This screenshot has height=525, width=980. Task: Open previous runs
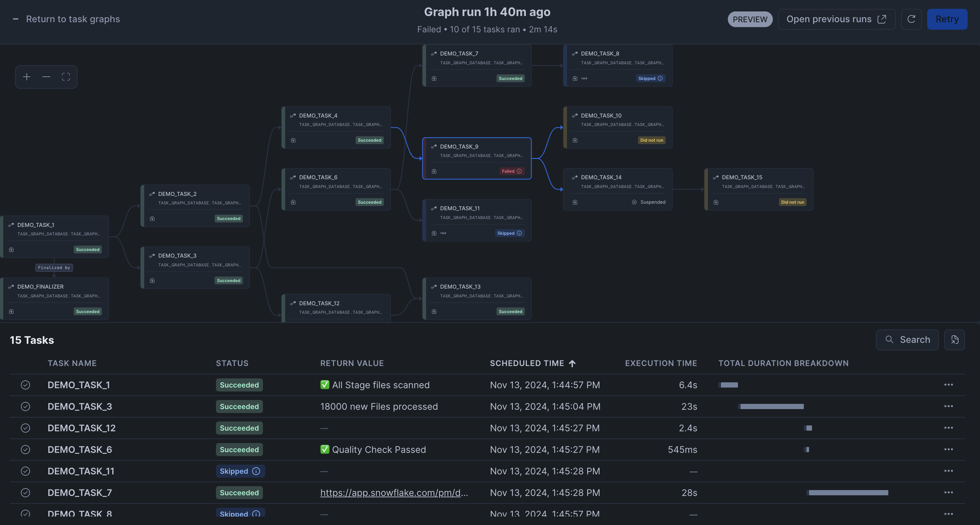pos(836,19)
